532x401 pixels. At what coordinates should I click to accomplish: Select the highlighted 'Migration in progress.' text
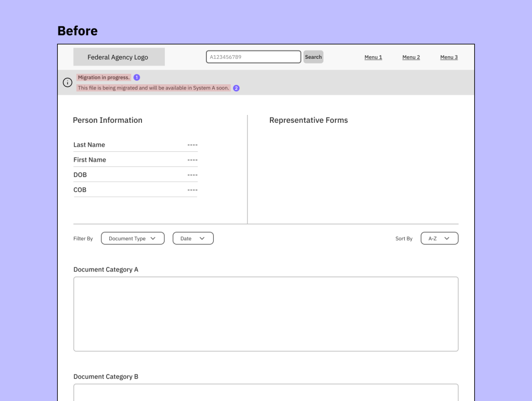[x=103, y=77]
